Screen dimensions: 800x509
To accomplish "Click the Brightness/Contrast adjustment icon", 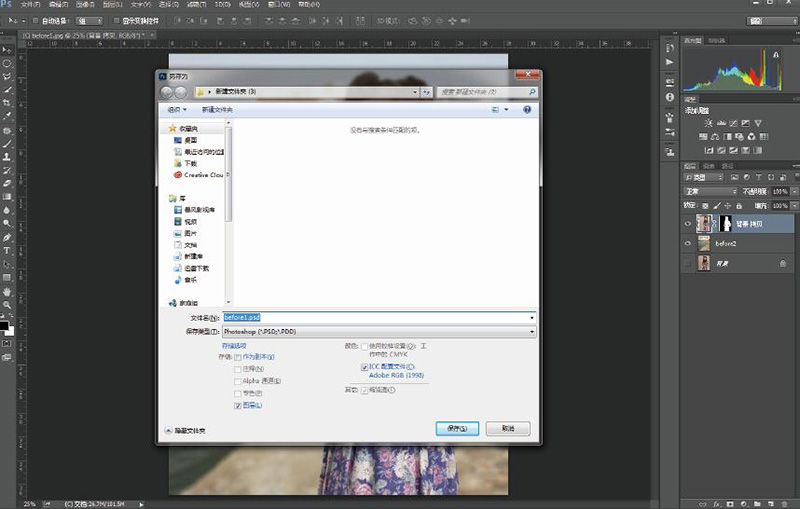I will (707, 122).
